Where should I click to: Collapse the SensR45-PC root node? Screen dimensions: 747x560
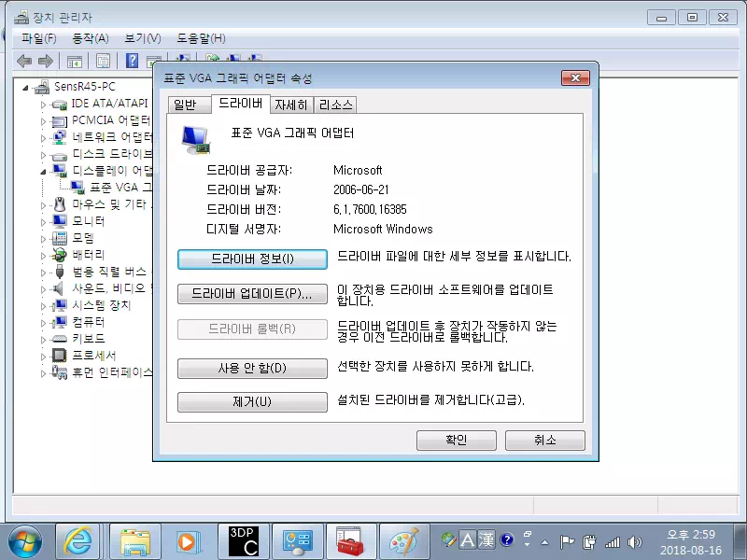(x=26, y=88)
